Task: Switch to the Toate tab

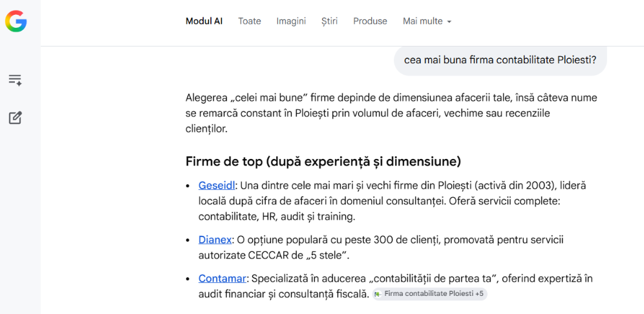Action: [250, 21]
